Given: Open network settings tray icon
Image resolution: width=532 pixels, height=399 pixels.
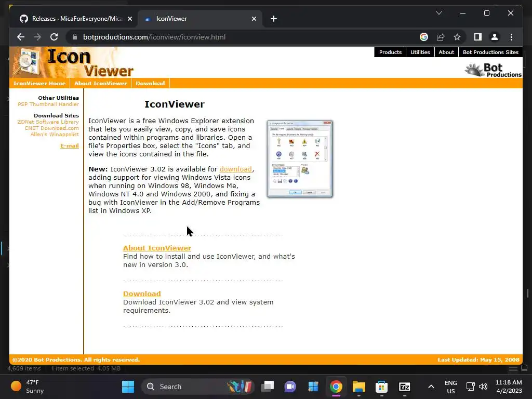Looking at the screenshot, I should click(471, 387).
